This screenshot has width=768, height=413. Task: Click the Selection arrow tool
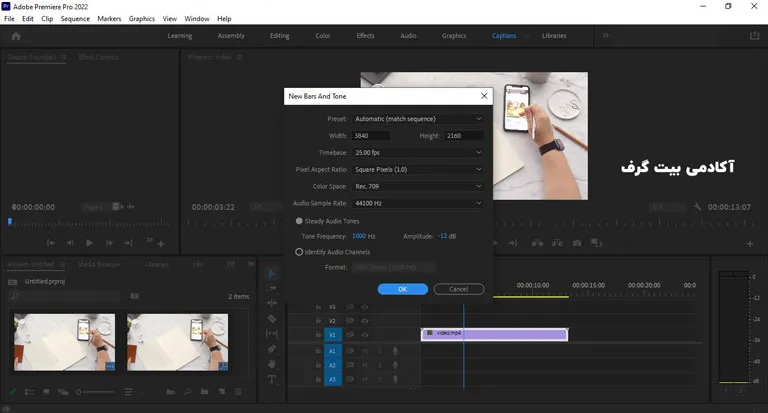(272, 272)
